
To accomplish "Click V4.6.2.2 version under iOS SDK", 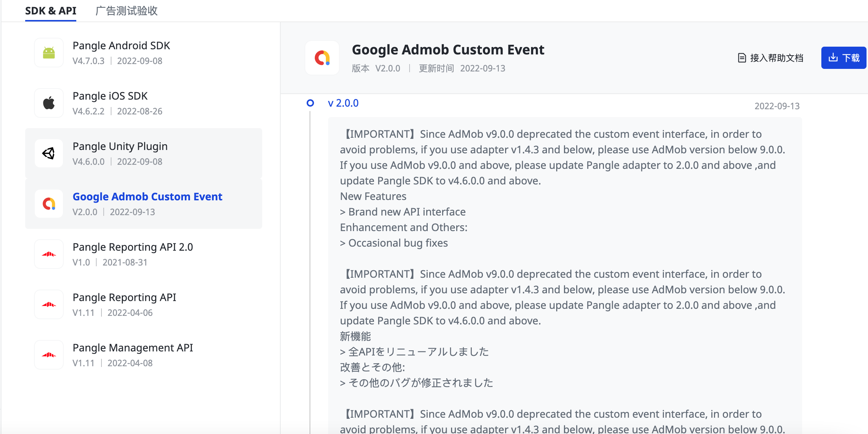I will click(x=89, y=111).
